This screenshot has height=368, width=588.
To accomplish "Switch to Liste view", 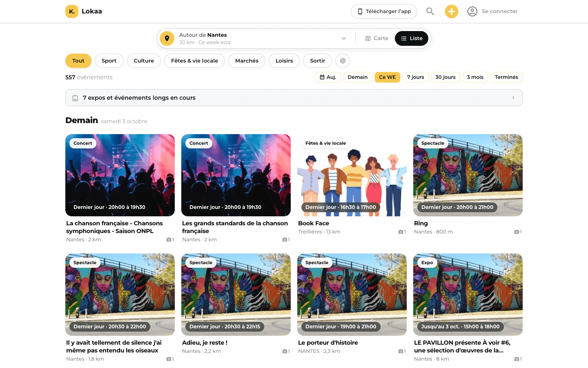I will [x=412, y=38].
